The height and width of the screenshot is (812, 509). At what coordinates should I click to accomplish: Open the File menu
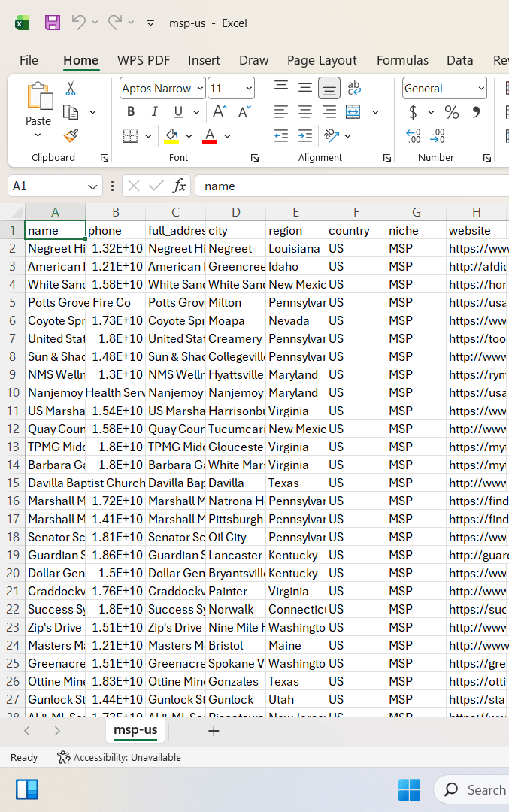point(29,60)
